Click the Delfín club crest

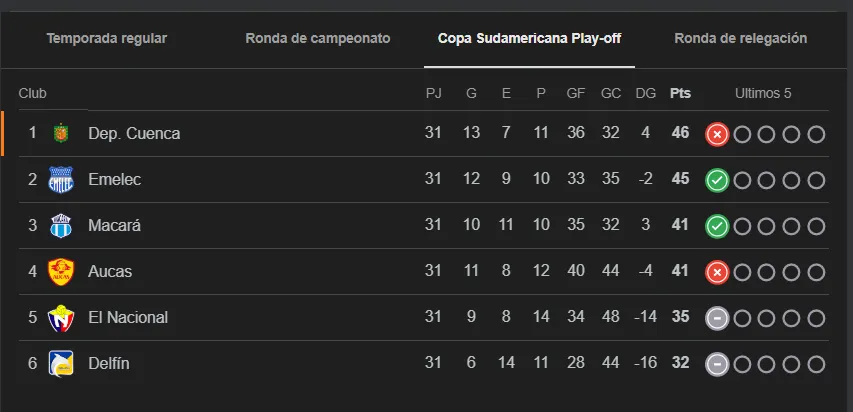[x=62, y=363]
